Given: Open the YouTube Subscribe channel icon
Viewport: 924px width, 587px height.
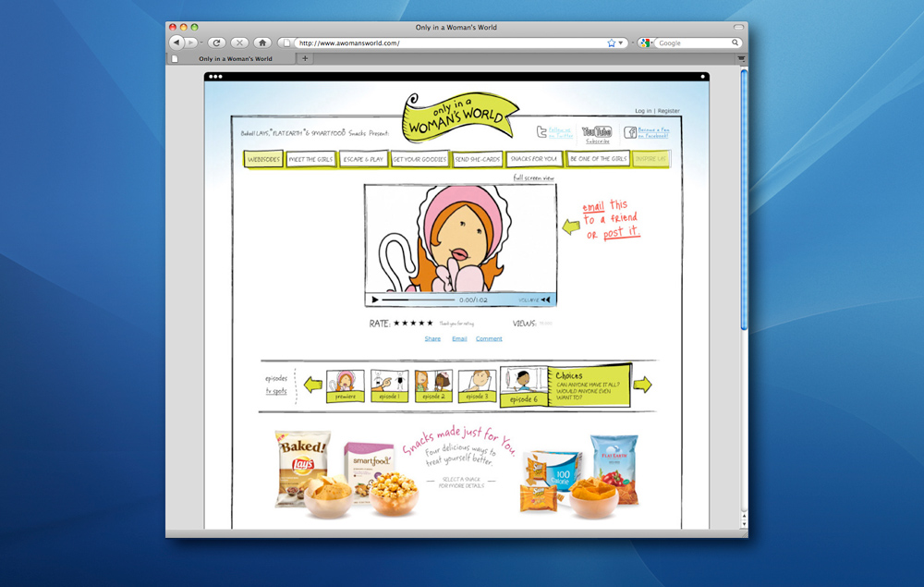Looking at the screenshot, I should pos(597,131).
